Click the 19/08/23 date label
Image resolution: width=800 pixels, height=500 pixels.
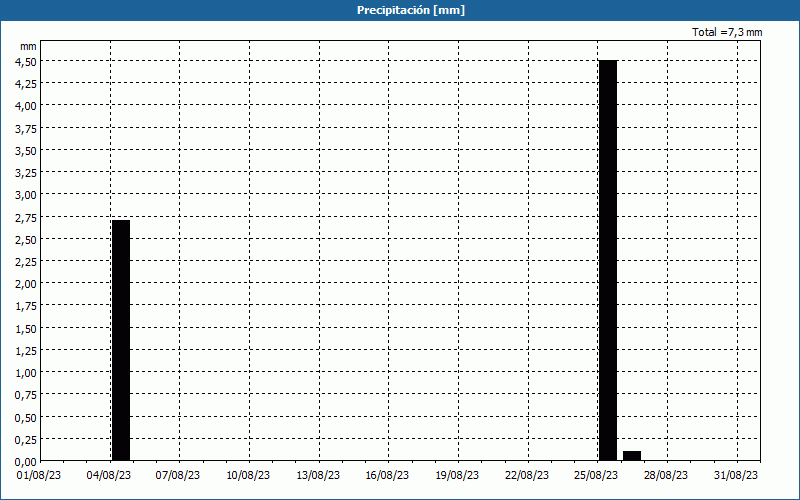[x=457, y=475]
